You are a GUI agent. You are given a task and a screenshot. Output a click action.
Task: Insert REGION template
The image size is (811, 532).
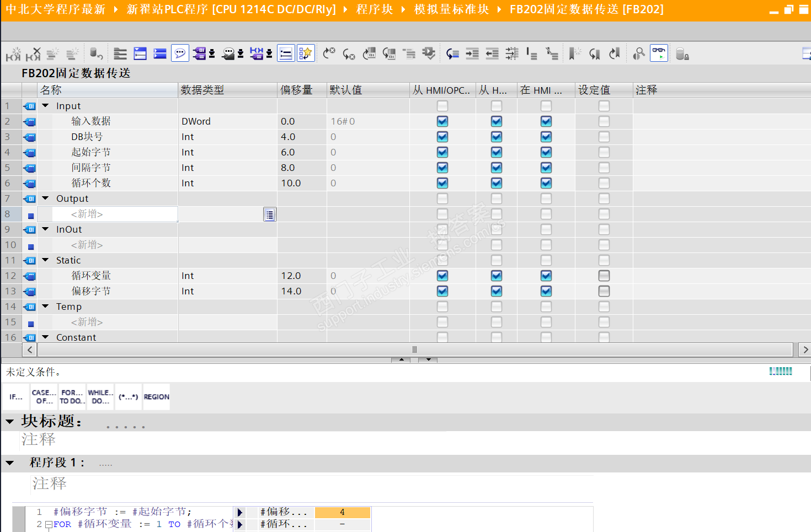157,397
